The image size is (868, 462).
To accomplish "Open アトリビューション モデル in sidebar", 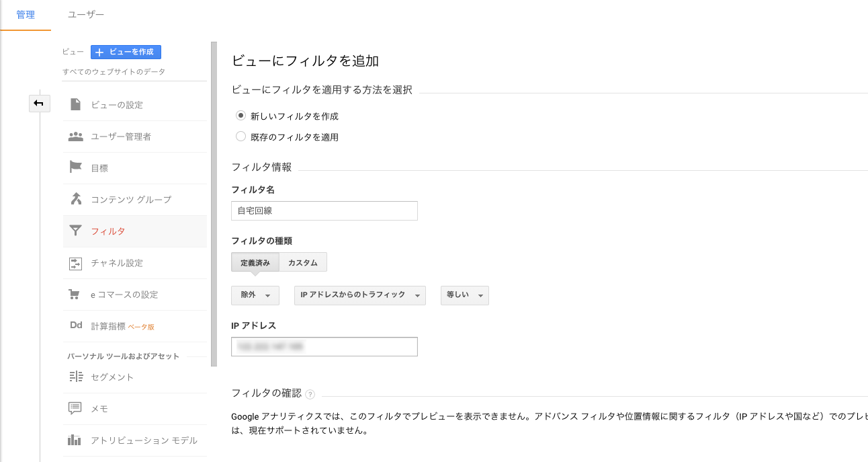I will pos(144,440).
